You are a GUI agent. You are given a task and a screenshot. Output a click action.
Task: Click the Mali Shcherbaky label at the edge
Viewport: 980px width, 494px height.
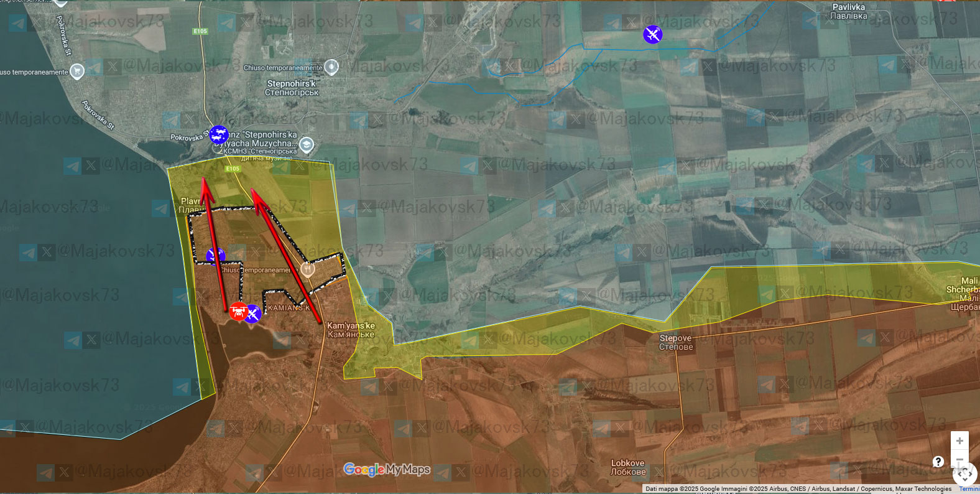pyautogui.click(x=963, y=294)
